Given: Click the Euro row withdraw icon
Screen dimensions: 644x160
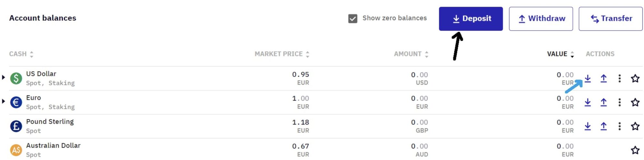Looking at the screenshot, I should point(604,102).
